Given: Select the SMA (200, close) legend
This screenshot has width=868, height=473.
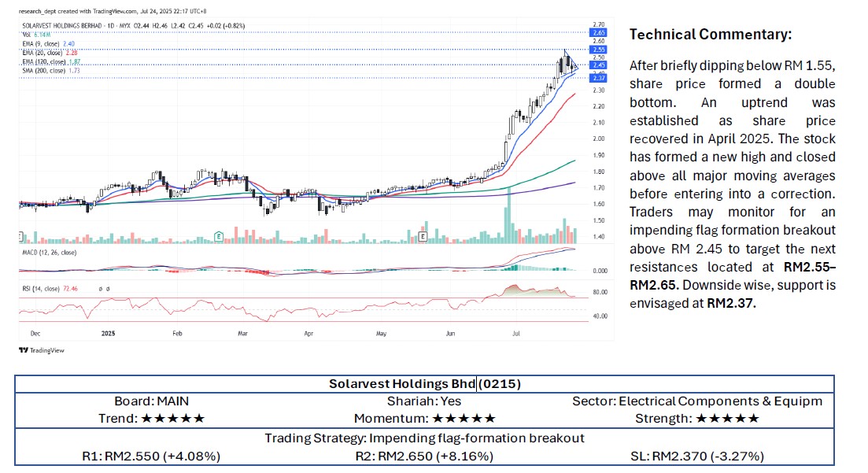Looking at the screenshot, I should (51, 70).
